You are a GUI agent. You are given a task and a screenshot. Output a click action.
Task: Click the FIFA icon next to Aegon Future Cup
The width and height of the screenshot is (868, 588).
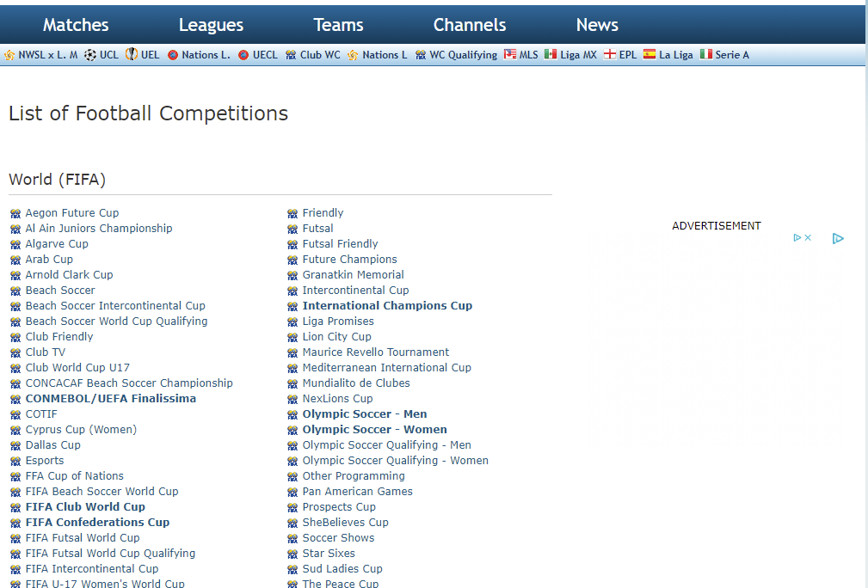[x=15, y=213]
